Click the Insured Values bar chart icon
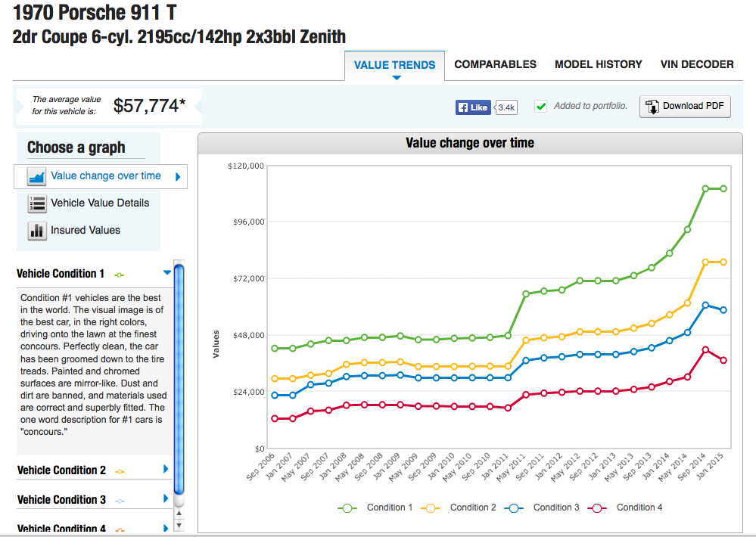 37,231
